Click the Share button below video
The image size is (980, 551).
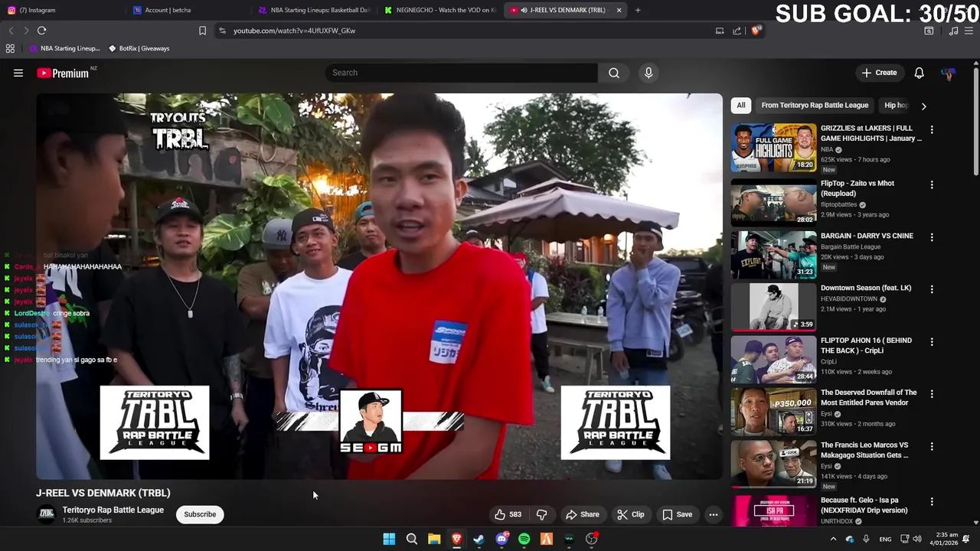click(x=583, y=514)
